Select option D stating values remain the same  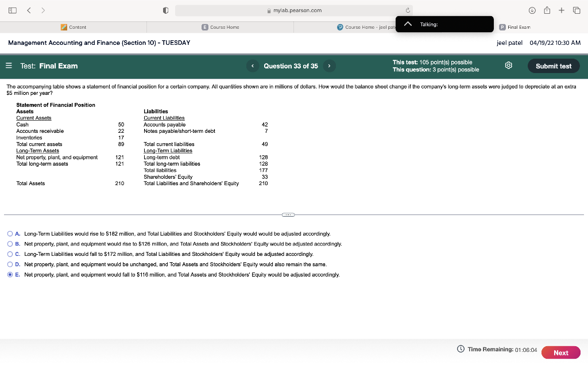10,264
